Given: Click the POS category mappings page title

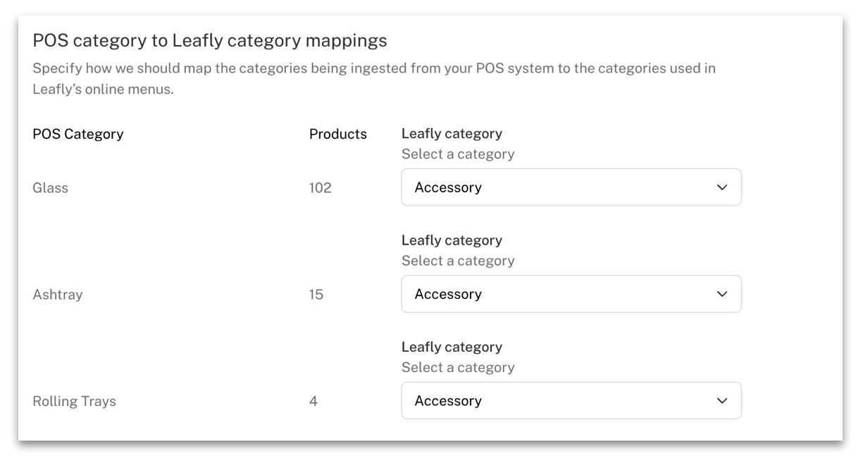Looking at the screenshot, I should tap(209, 40).
